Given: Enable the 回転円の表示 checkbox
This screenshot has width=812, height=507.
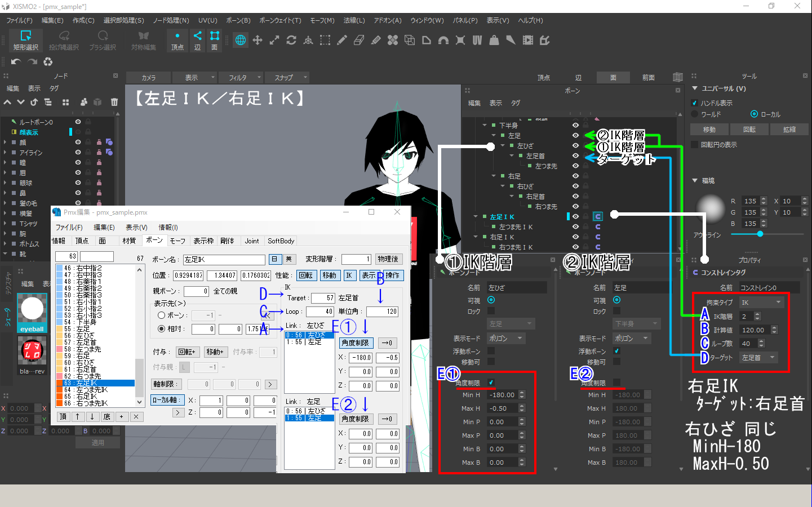Looking at the screenshot, I should tap(695, 145).
